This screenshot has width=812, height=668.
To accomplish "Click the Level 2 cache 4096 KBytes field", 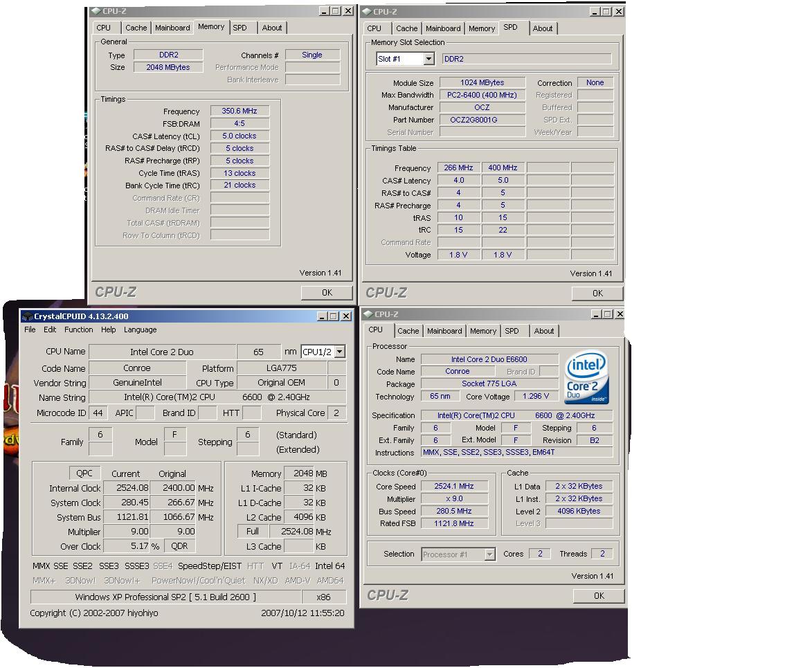I will 579,511.
